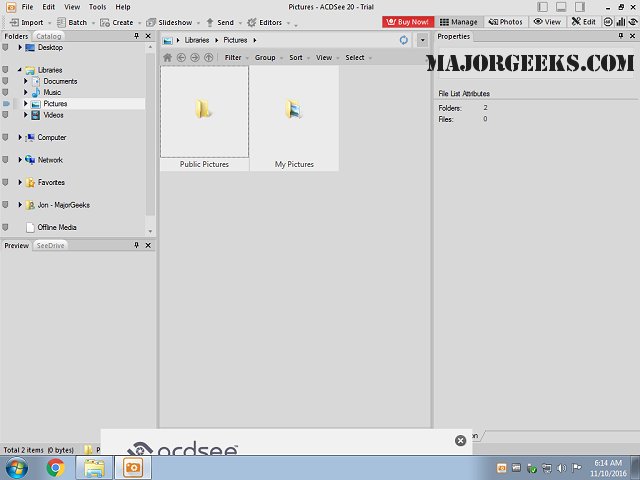This screenshot has width=640, height=480.
Task: Expand the Jon - MajorGeeks tree node
Action: pos(20,205)
